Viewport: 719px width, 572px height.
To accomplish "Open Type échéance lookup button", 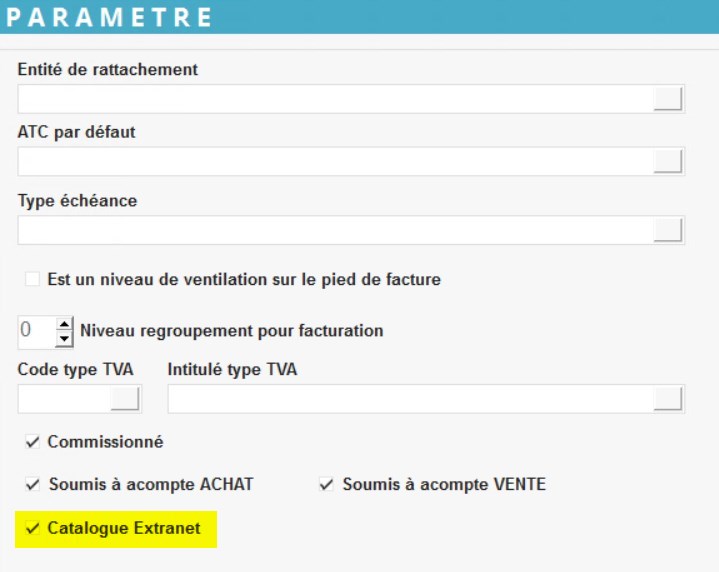I will [667, 229].
